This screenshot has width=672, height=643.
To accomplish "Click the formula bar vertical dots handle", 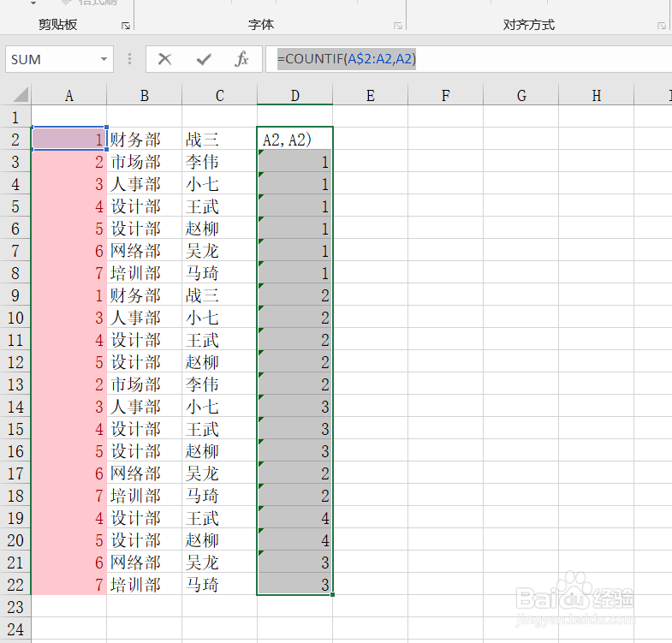I will 129,59.
